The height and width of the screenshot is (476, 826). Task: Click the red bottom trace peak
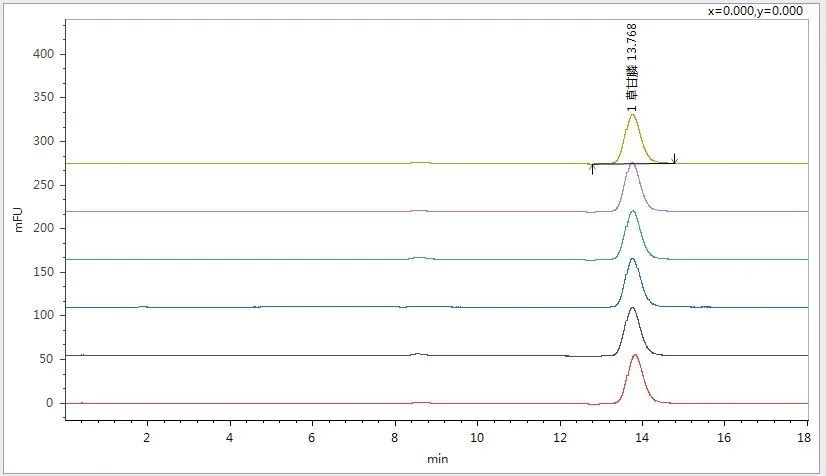click(635, 356)
